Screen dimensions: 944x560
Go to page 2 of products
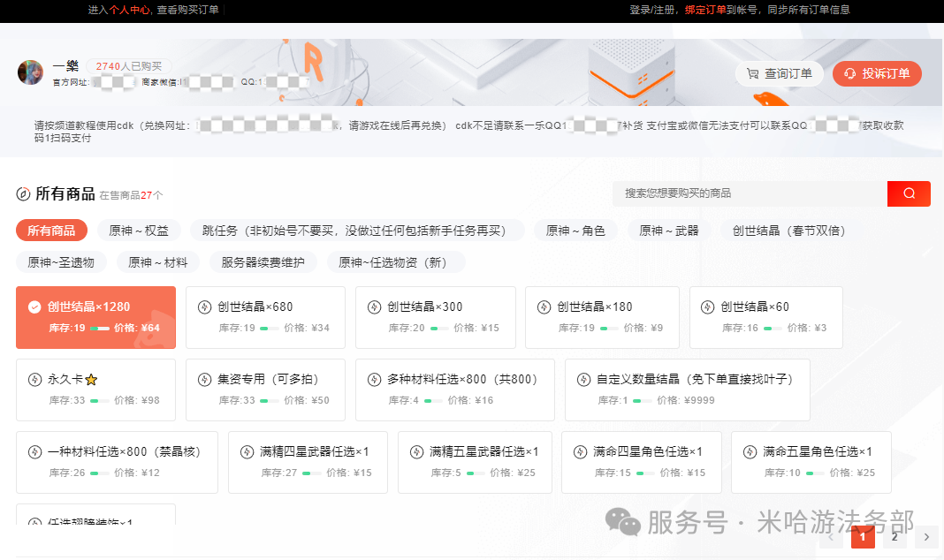894,536
